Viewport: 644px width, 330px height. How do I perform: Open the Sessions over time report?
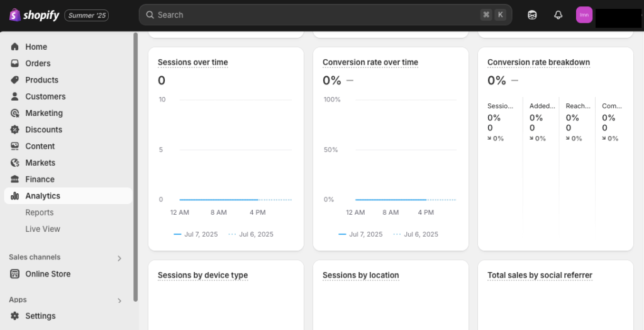click(192, 62)
